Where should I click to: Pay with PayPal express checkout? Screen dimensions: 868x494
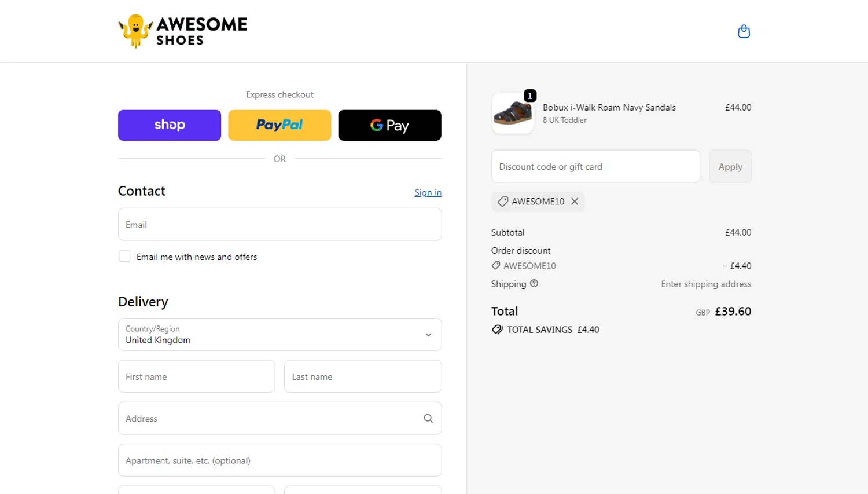[x=279, y=125]
